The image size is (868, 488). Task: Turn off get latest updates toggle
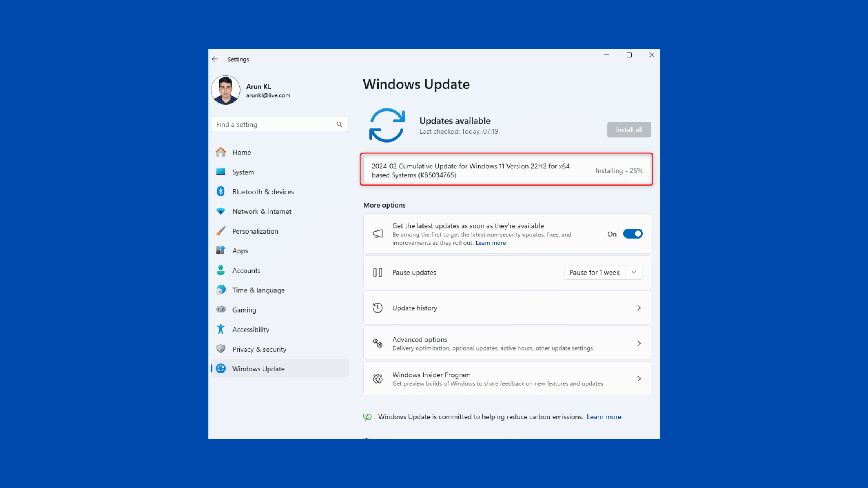pos(633,234)
